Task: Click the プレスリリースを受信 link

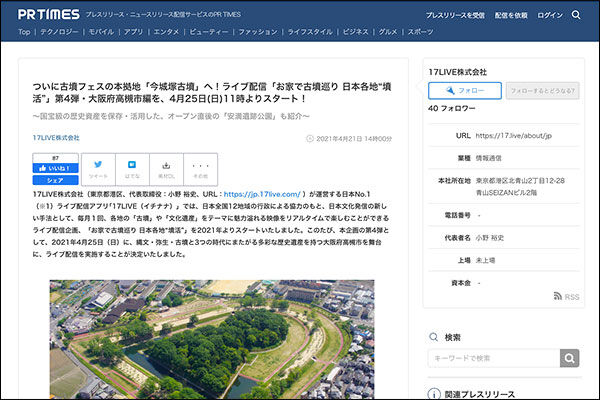Action: [455, 15]
